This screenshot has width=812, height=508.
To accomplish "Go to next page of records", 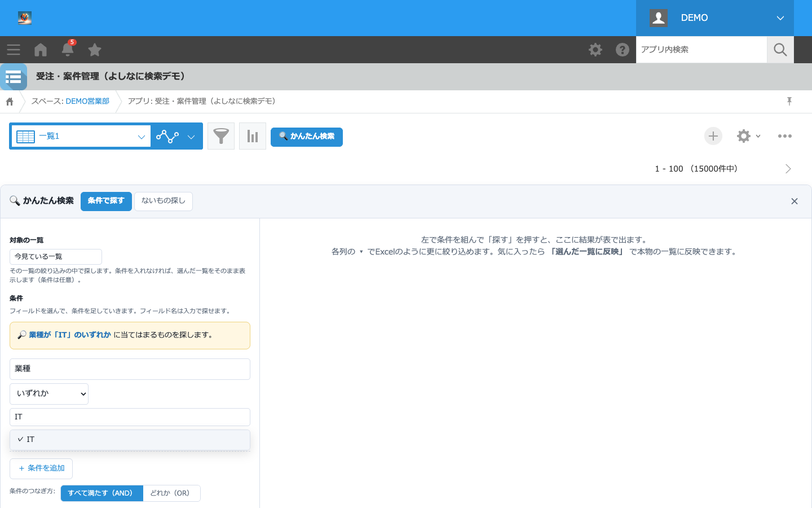I will point(788,169).
